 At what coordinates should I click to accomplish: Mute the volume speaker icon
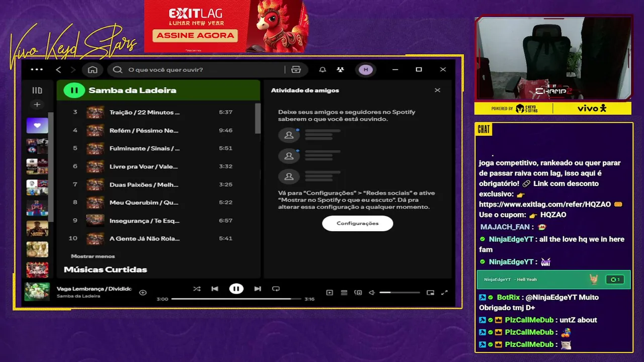pos(372,293)
